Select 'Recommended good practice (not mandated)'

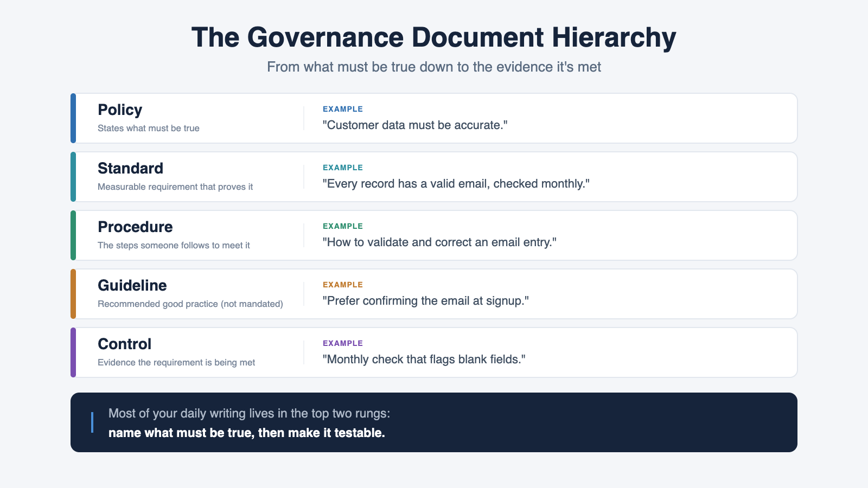click(x=190, y=304)
